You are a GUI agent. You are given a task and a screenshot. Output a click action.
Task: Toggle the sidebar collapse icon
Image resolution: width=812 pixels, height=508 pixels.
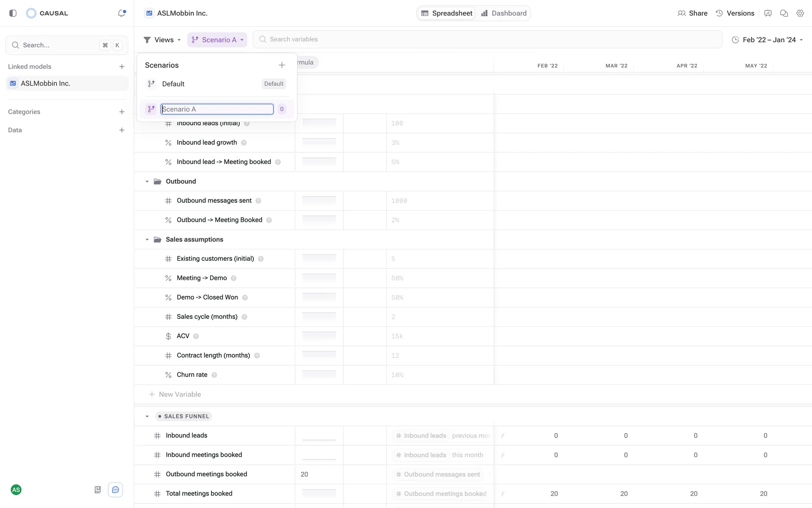13,13
